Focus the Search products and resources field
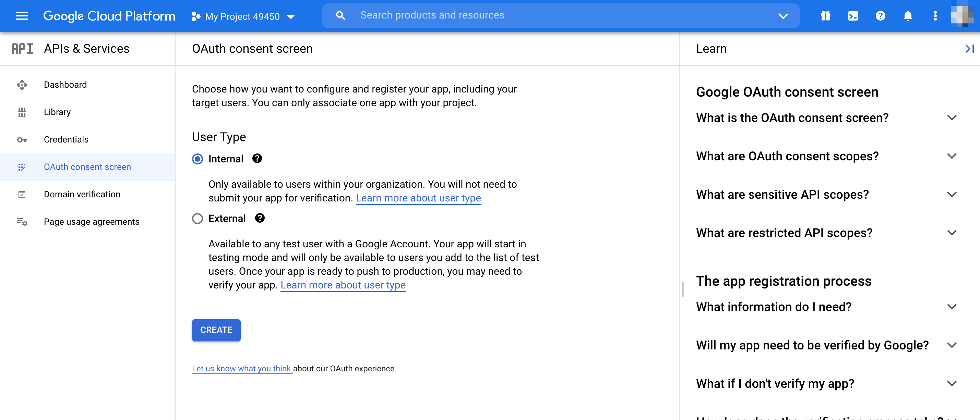Screen dimensions: 980x420 tap(560, 15)
